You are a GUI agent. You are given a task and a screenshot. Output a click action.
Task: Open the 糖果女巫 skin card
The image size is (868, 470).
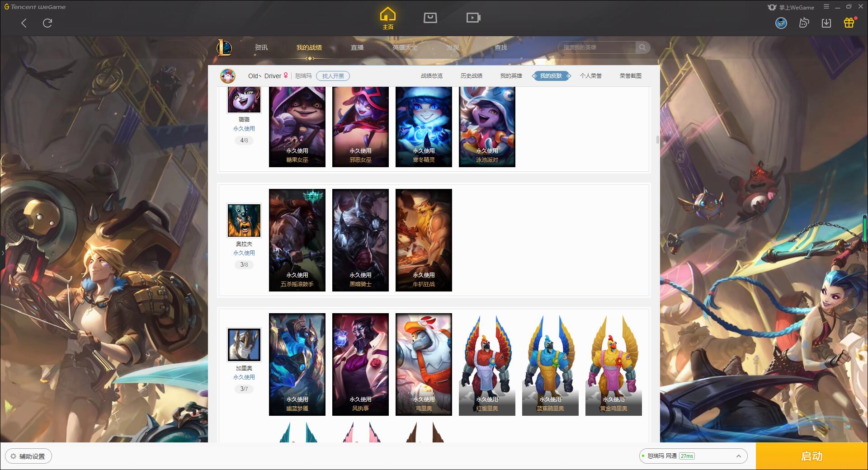pos(297,127)
